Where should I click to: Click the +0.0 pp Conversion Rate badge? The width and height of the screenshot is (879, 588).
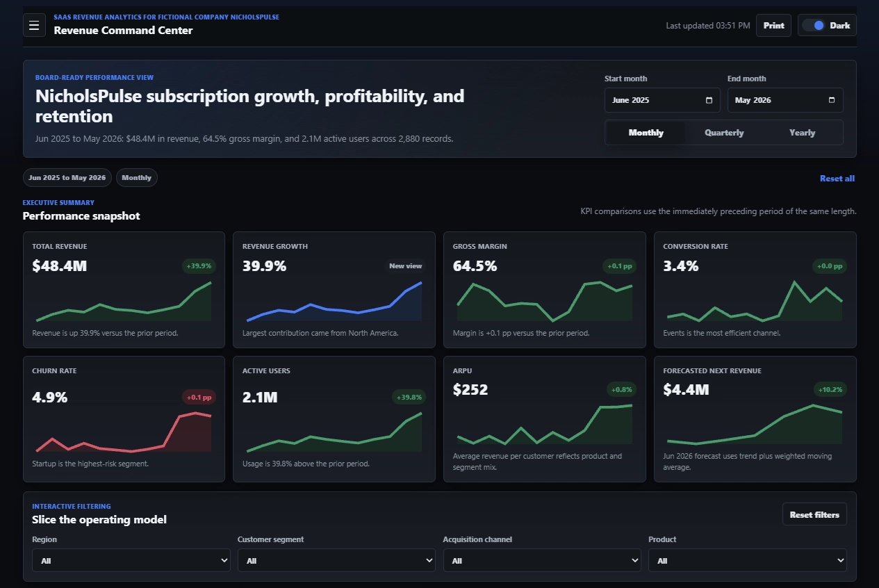pos(830,266)
